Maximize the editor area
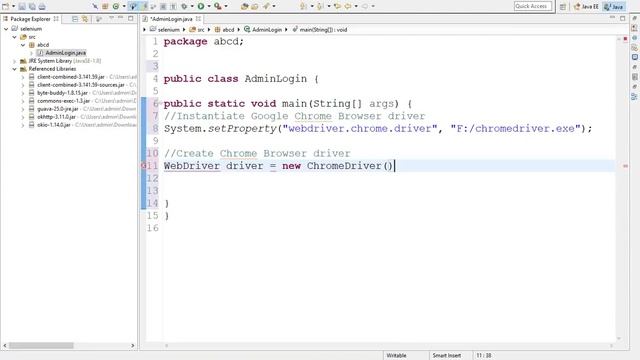 (622, 18)
